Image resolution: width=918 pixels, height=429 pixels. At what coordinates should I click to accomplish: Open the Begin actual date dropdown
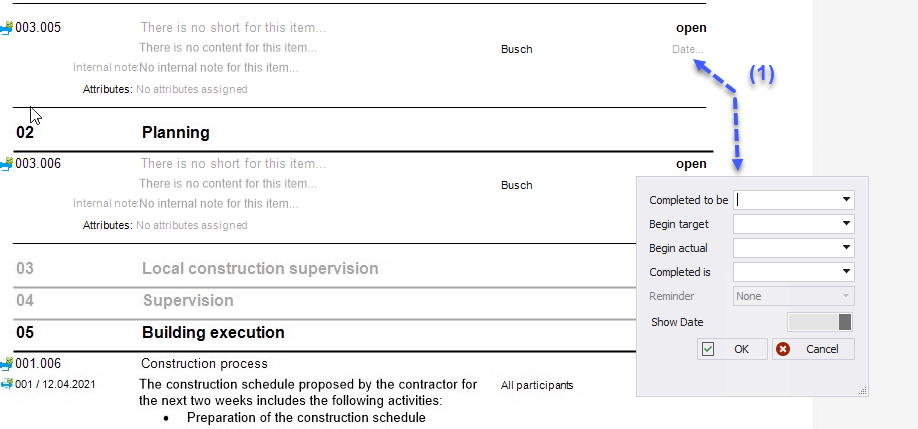coord(846,248)
